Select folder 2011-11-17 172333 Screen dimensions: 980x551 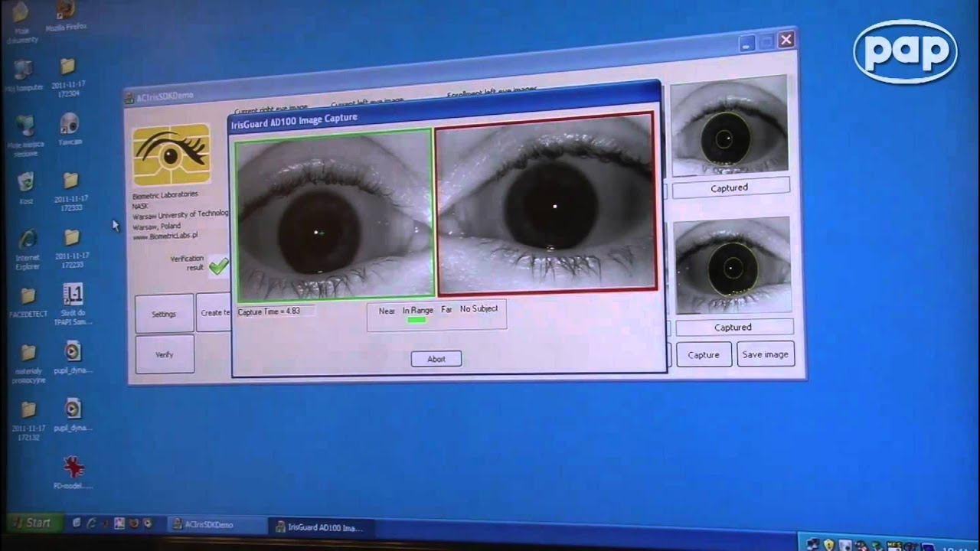point(70,191)
